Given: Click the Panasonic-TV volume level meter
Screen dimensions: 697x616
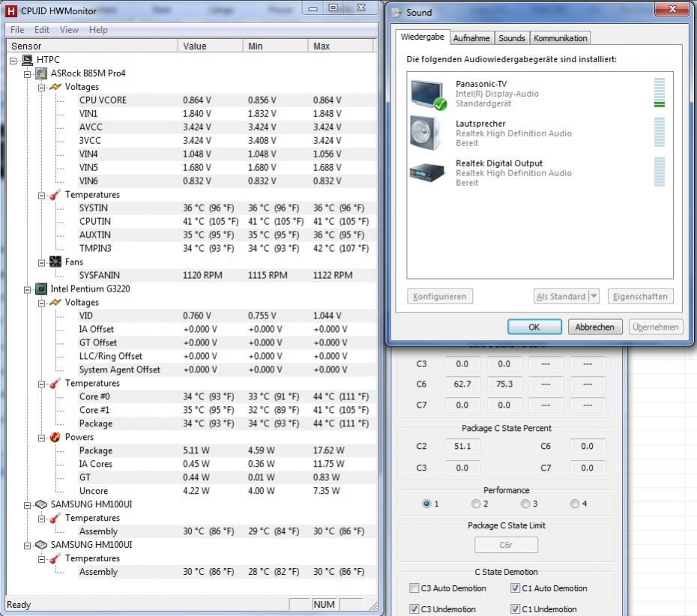Looking at the screenshot, I should tap(660, 93).
